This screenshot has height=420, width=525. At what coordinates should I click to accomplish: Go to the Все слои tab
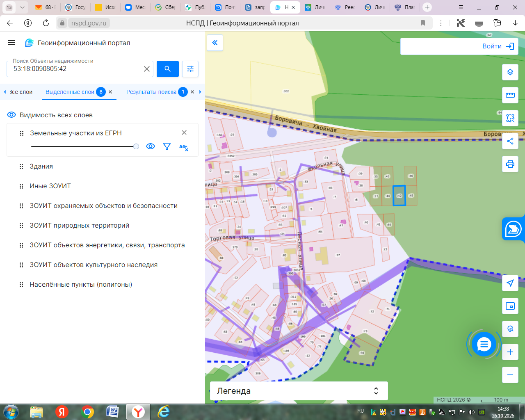click(21, 92)
